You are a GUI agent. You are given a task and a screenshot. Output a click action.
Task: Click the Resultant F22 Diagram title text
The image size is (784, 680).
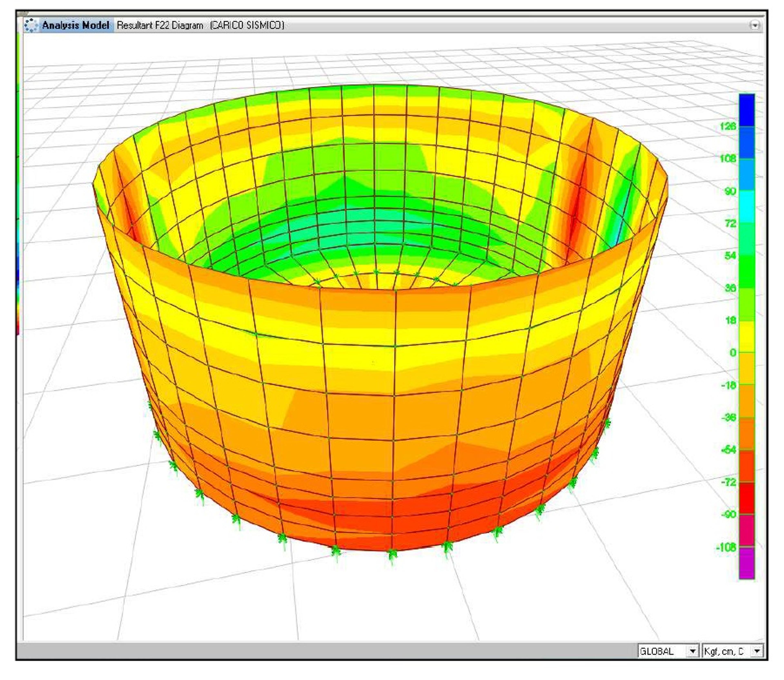(160, 25)
